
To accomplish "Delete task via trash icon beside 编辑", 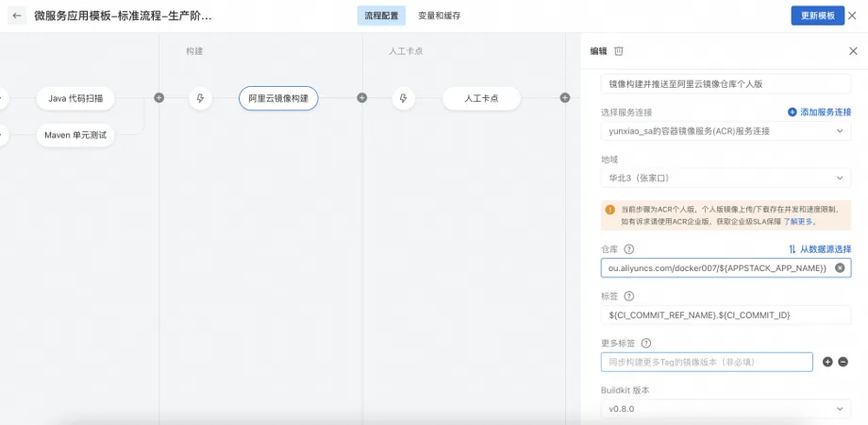I will [x=619, y=51].
